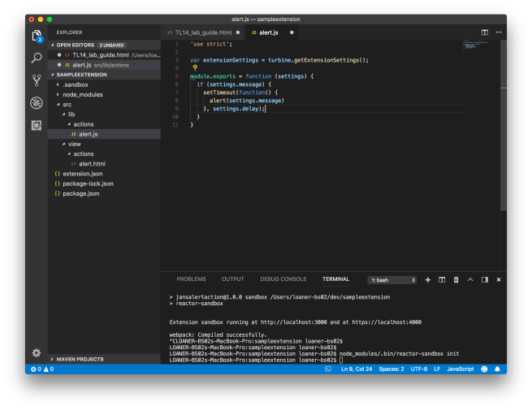532x410 pixels.
Task: Open the bash terminal selector dropdown
Action: click(x=392, y=279)
